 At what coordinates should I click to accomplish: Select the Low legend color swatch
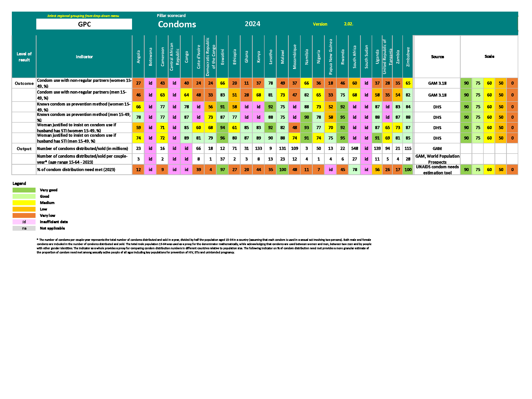24,209
